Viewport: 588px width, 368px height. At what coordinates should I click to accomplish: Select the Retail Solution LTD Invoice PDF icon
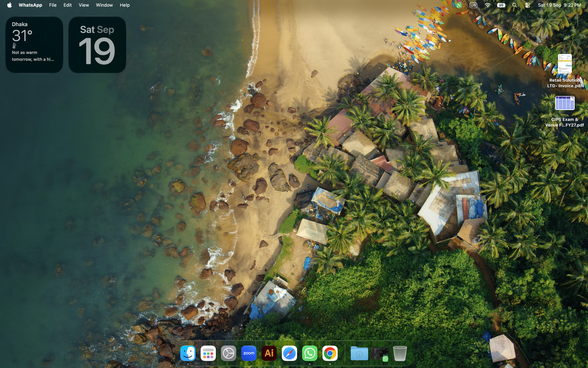pyautogui.click(x=564, y=64)
